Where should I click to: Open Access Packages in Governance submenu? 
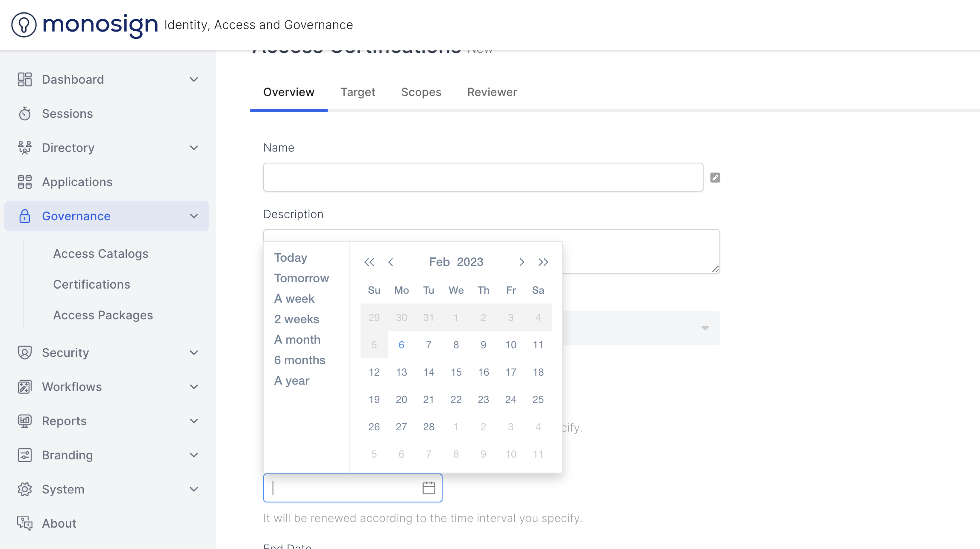tap(103, 315)
